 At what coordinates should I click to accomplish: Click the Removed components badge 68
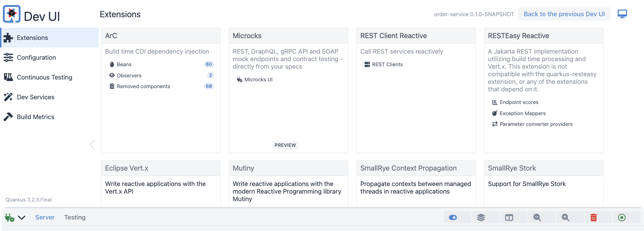(209, 86)
